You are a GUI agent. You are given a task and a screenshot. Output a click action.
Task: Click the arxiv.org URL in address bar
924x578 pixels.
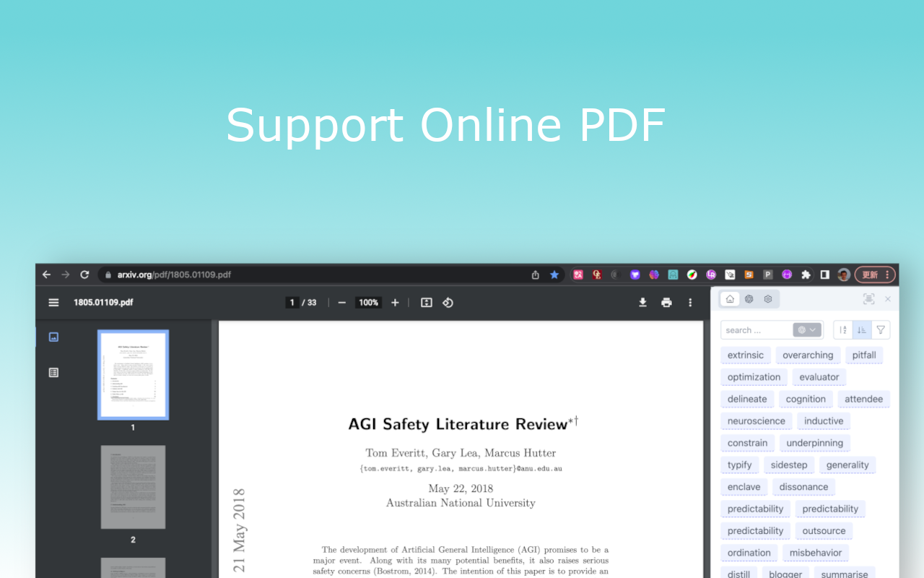[174, 275]
